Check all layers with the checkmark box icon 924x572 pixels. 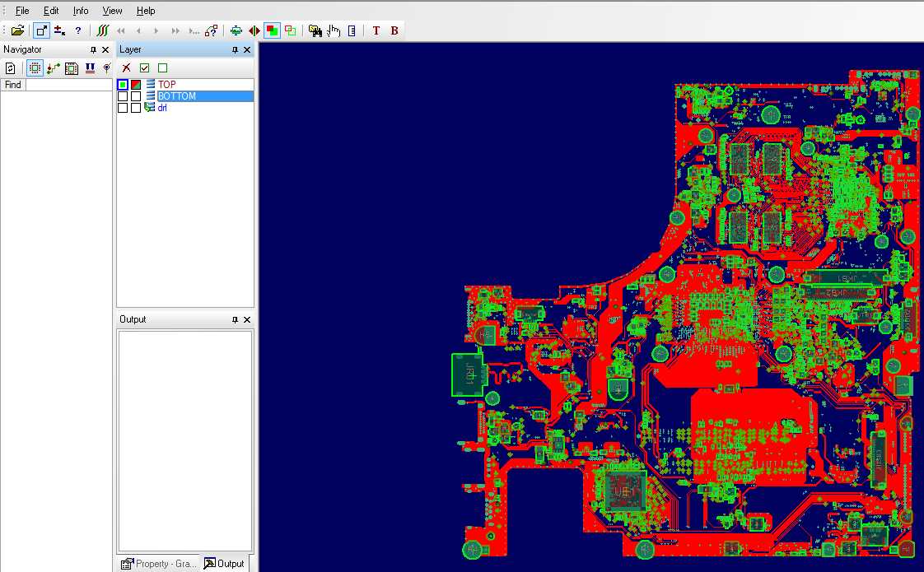point(144,67)
